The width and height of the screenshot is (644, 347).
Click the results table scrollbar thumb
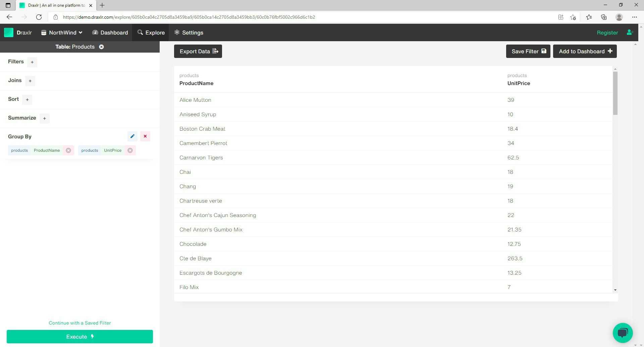point(615,93)
